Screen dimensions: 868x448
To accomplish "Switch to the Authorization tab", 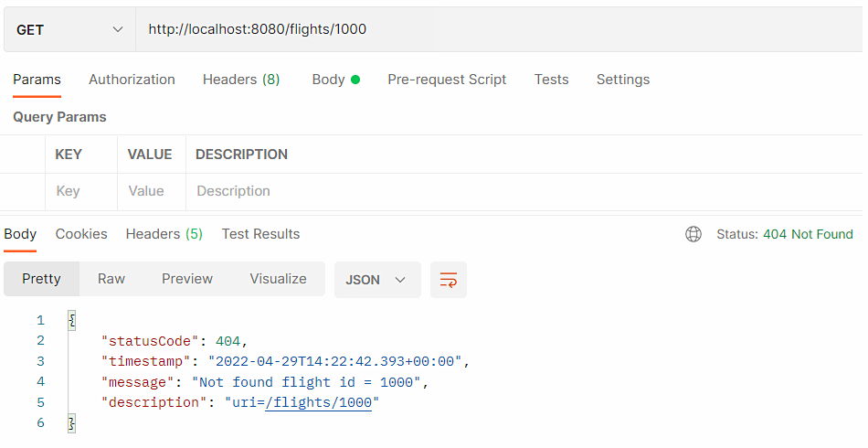I will coord(132,80).
